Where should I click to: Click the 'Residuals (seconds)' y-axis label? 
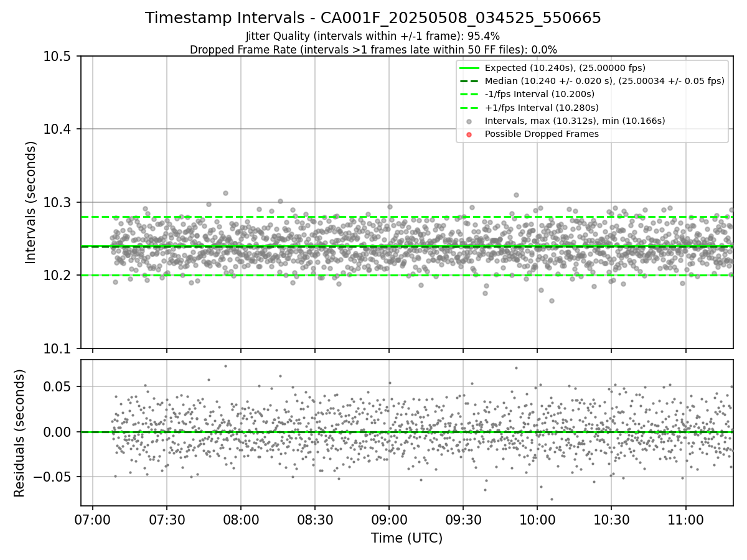19,433
